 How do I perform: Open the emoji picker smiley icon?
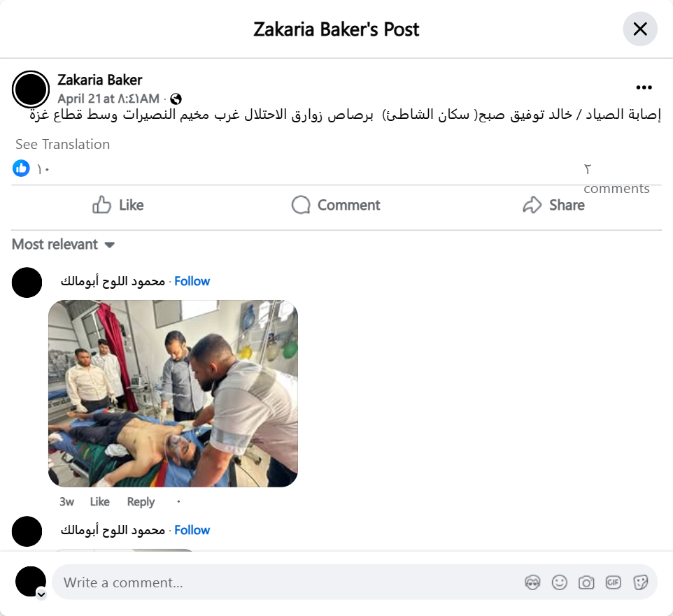tap(559, 582)
